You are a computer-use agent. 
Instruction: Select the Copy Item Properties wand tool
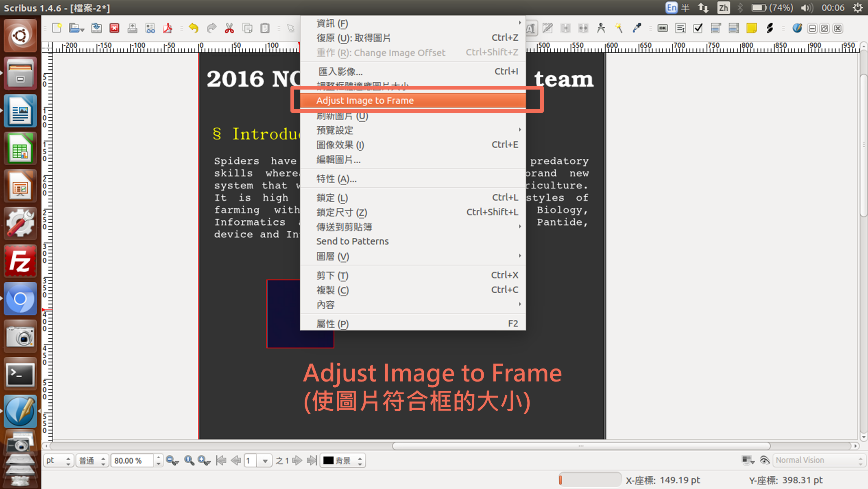(619, 28)
